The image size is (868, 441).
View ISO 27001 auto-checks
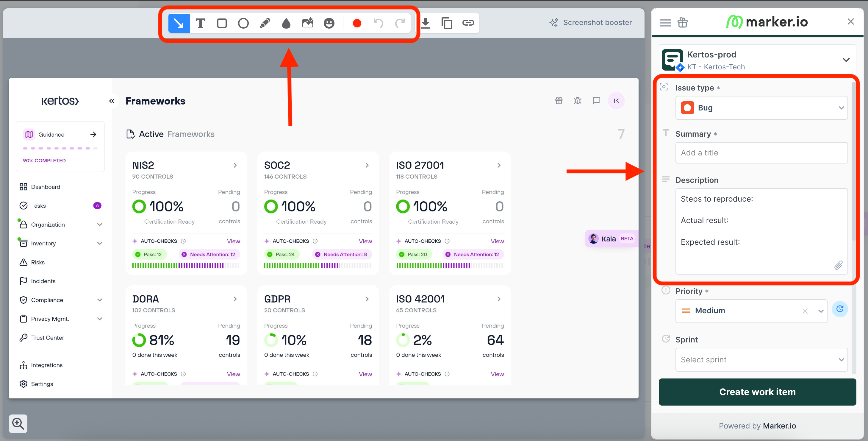pyautogui.click(x=497, y=241)
